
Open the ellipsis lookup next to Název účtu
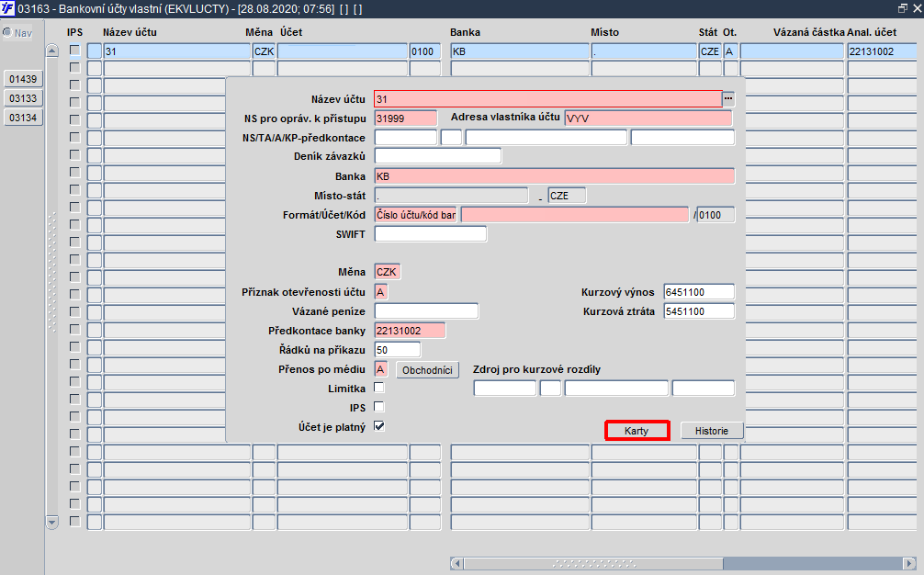[x=728, y=99]
